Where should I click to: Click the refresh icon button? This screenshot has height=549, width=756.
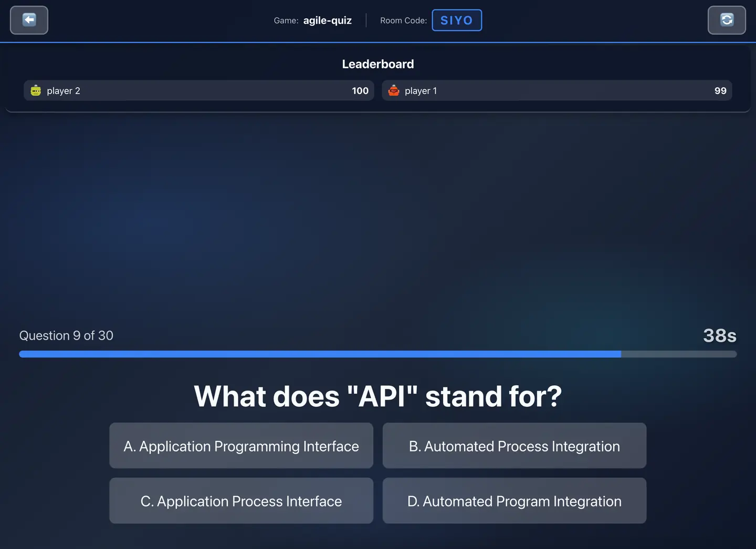tap(727, 20)
